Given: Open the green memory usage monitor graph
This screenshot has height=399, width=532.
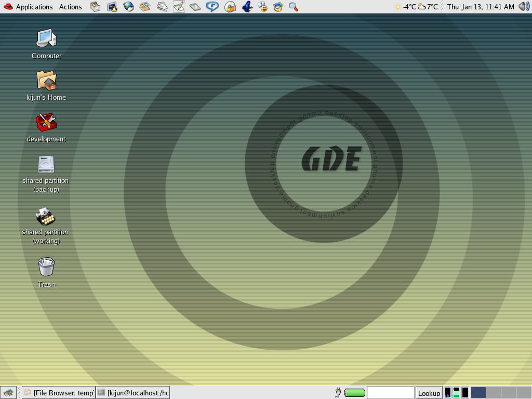Looking at the screenshot, I should [x=456, y=393].
